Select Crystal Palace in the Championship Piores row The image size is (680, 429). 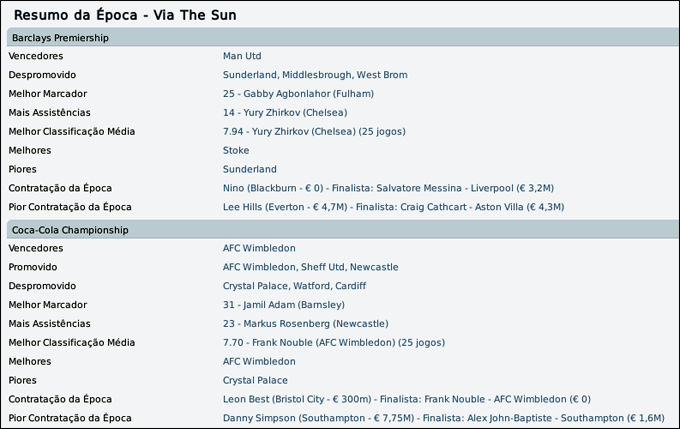[x=255, y=380]
